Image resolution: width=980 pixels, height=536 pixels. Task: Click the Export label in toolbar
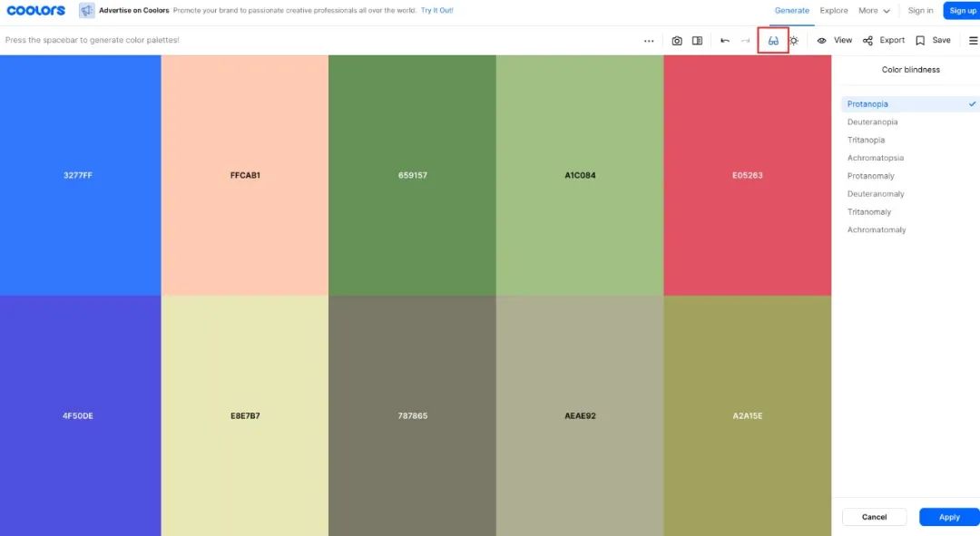pos(892,40)
